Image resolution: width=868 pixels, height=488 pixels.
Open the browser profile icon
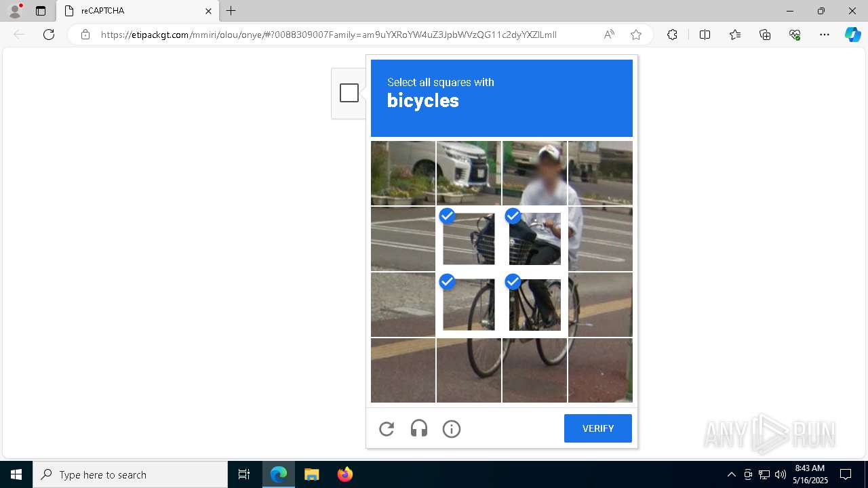click(15, 11)
